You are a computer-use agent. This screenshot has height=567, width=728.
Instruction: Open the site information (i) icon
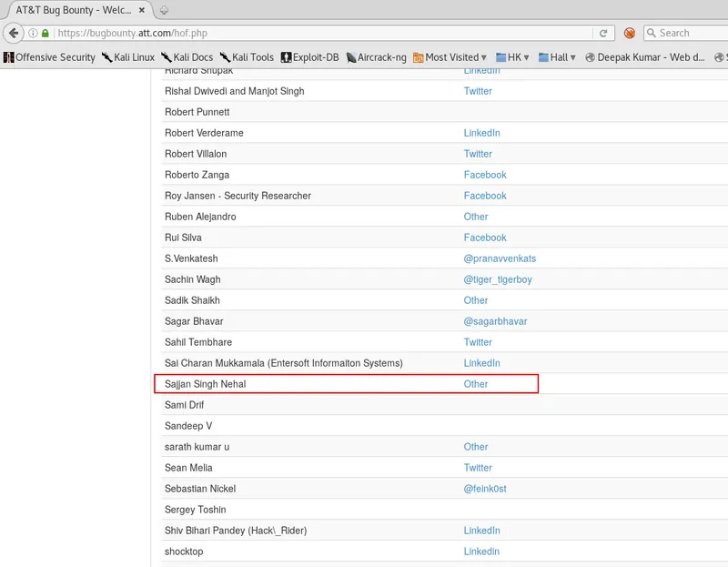tap(33, 33)
